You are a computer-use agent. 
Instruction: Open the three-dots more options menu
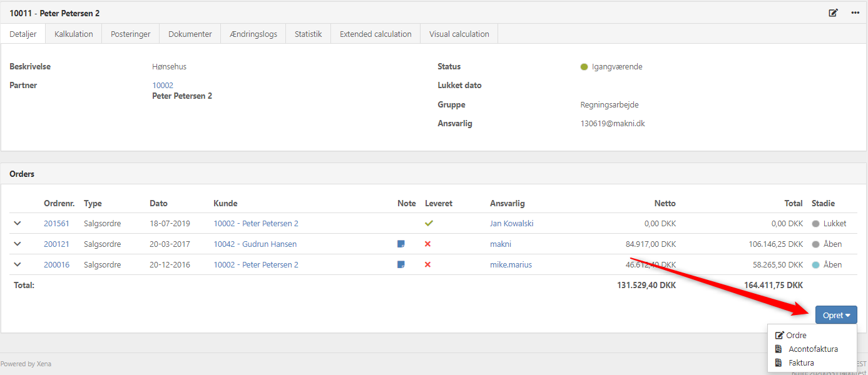(x=855, y=12)
